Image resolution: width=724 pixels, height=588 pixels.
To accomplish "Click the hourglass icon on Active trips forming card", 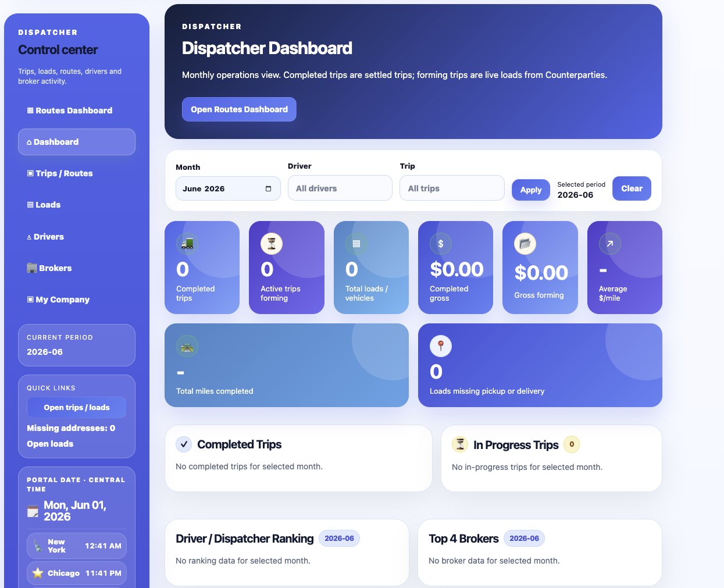I will [272, 244].
